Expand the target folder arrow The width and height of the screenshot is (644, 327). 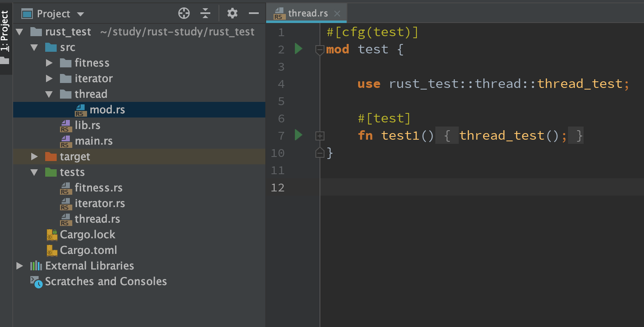coord(34,157)
